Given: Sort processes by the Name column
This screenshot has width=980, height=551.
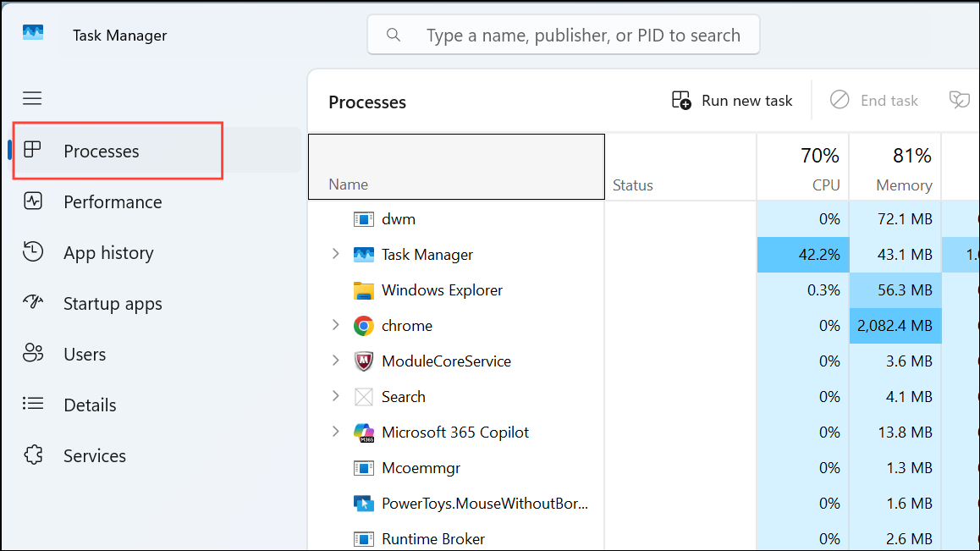Looking at the screenshot, I should click(x=456, y=167).
